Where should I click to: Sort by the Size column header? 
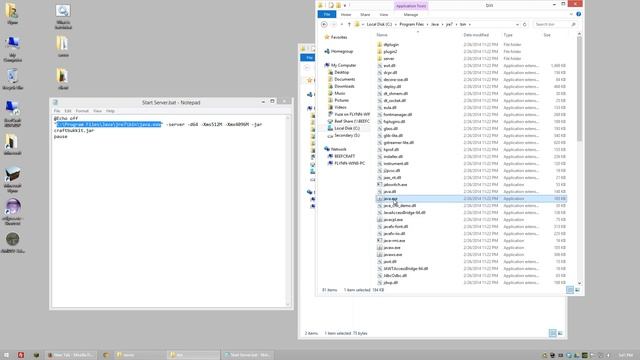point(547,35)
